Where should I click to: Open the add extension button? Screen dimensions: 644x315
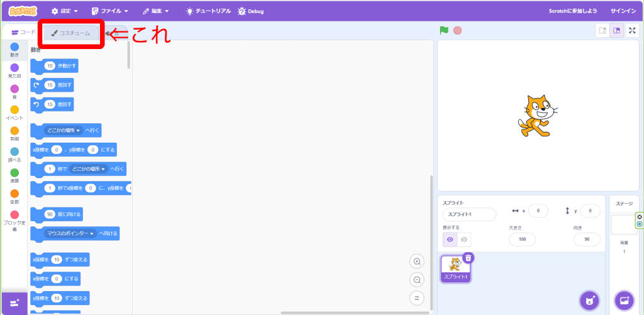(x=14, y=302)
